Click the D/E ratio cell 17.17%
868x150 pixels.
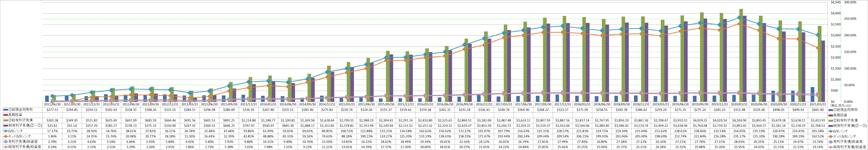(x=53, y=131)
